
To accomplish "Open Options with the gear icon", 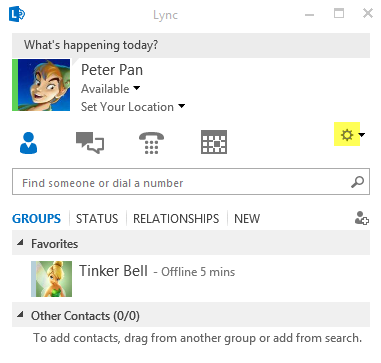I will (347, 134).
